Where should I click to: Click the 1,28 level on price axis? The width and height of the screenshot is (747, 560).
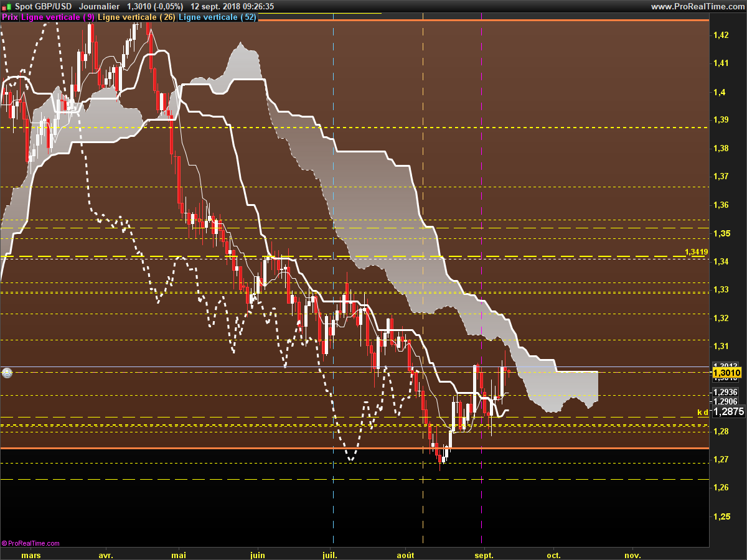(x=721, y=431)
